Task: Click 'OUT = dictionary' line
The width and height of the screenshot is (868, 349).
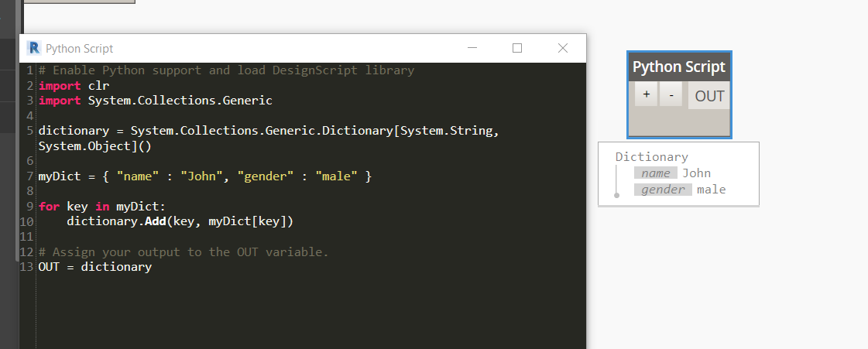Action: [94, 267]
